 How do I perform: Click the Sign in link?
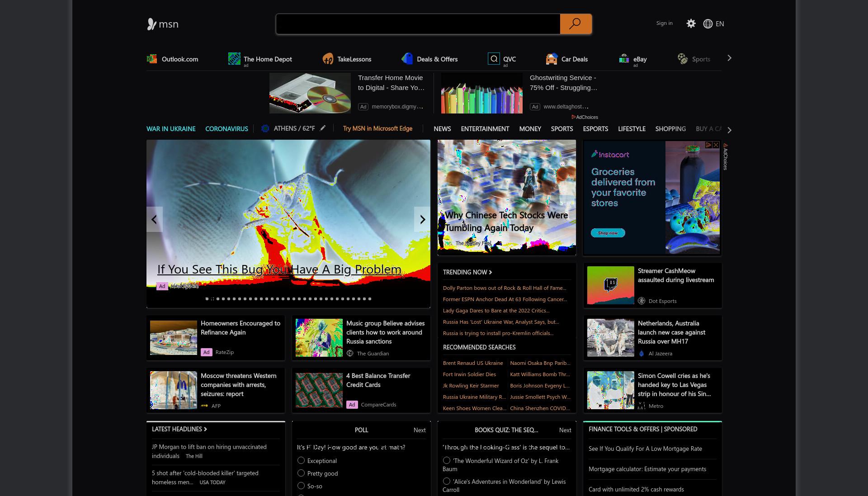tap(664, 23)
